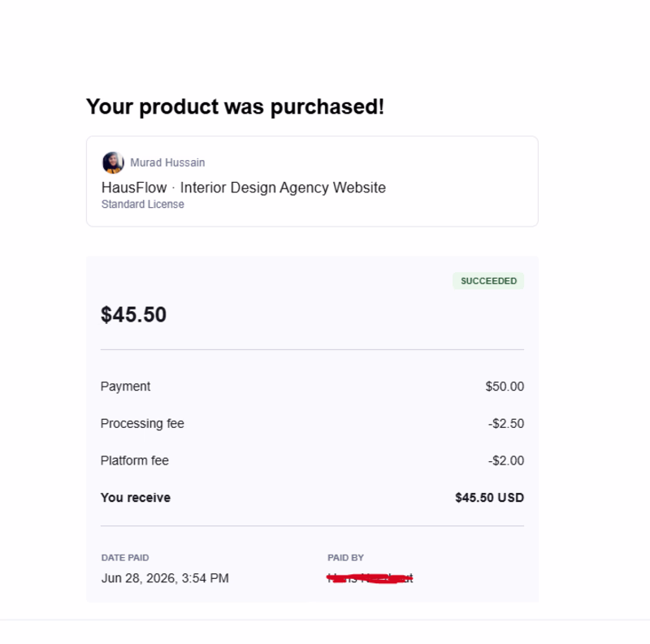Click the Your product was purchased heading
The width and height of the screenshot is (650, 644).
pos(235,106)
